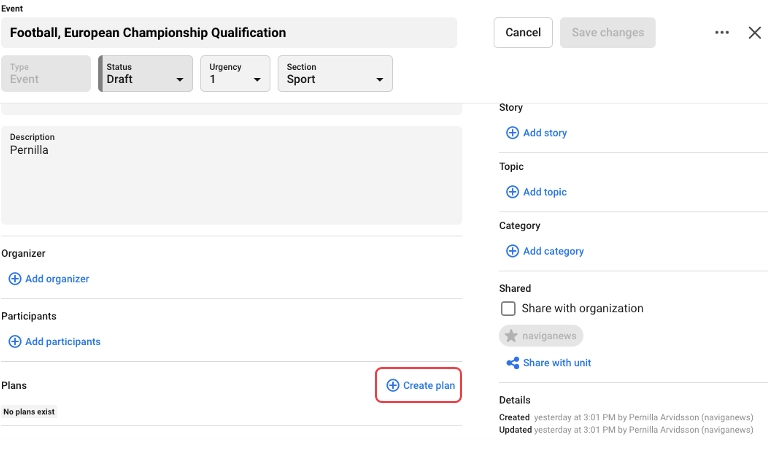The image size is (768, 457).
Task: Click the share icon beside Share with unit
Action: pyautogui.click(x=512, y=363)
